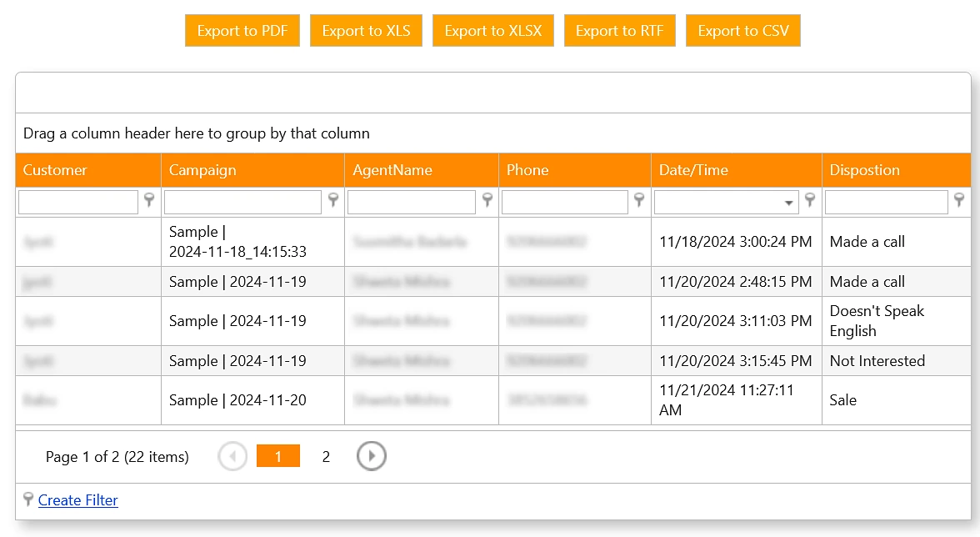This screenshot has height=537, width=980.
Task: Sort by Campaign column header
Action: [252, 170]
